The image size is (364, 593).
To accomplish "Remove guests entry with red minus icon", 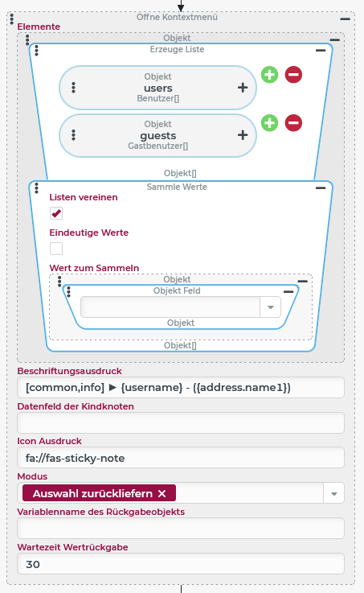I will pos(293,123).
